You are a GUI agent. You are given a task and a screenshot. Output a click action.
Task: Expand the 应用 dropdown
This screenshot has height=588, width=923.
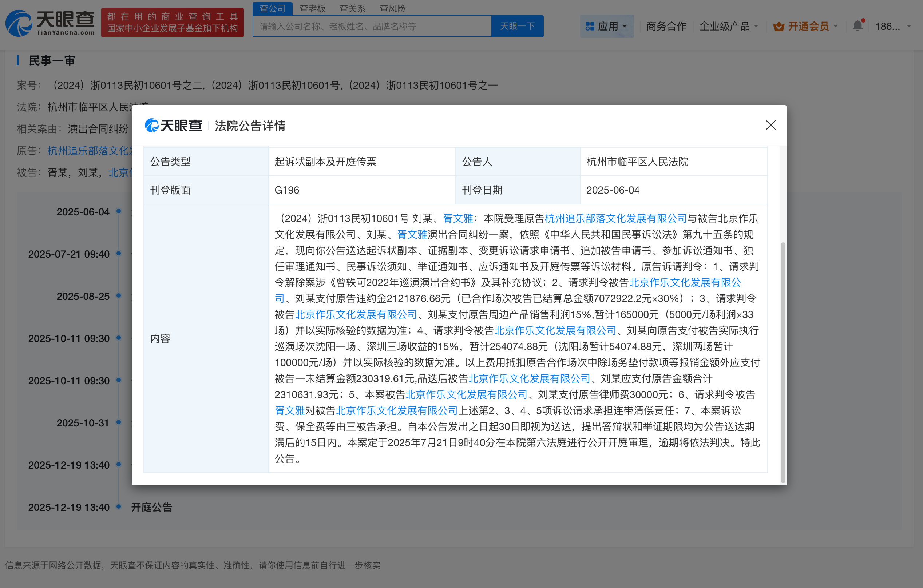(x=610, y=26)
